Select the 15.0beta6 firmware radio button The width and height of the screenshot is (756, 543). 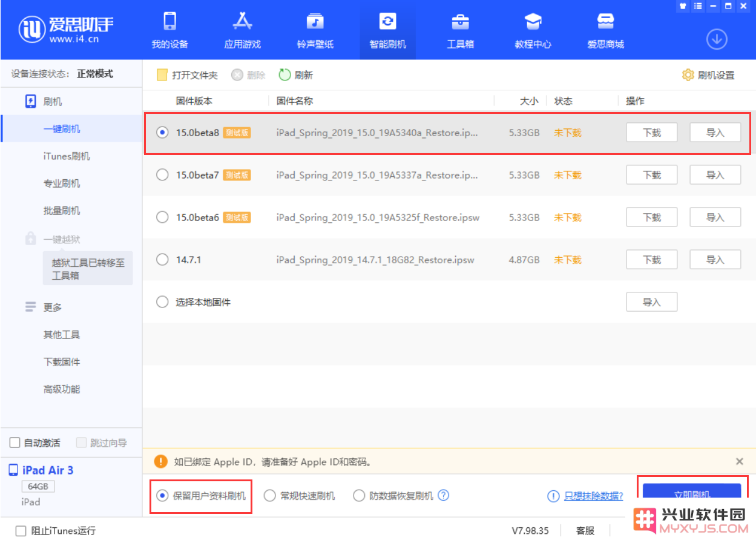(x=162, y=217)
